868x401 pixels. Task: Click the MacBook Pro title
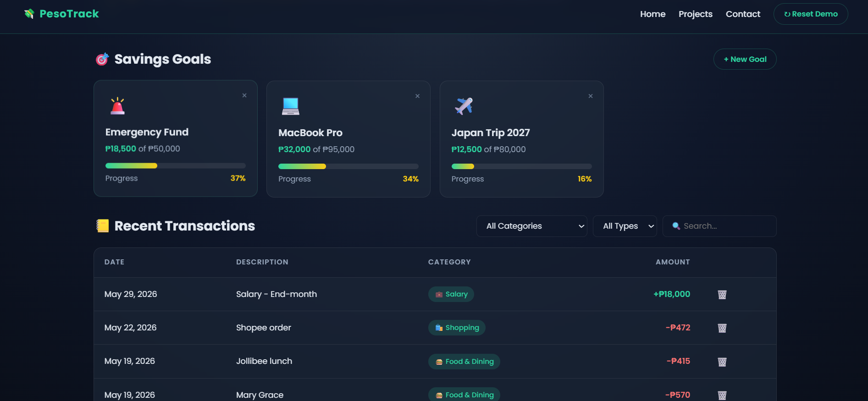310,133
